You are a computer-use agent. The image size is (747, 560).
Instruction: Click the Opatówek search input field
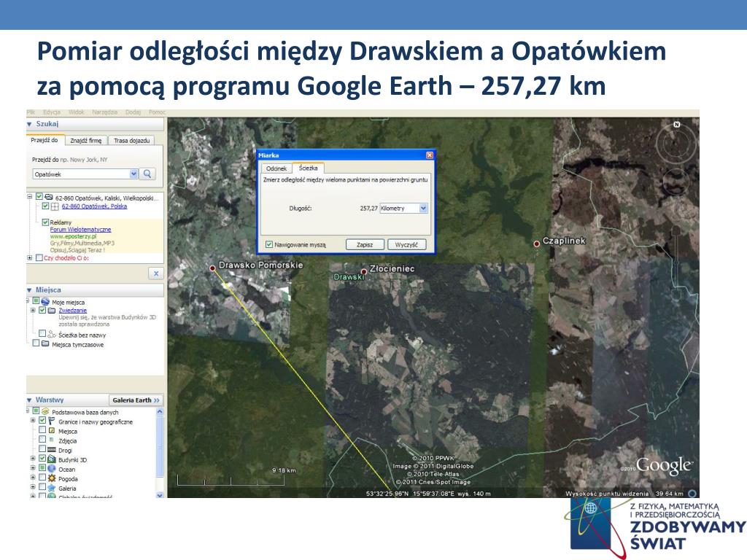coord(81,174)
